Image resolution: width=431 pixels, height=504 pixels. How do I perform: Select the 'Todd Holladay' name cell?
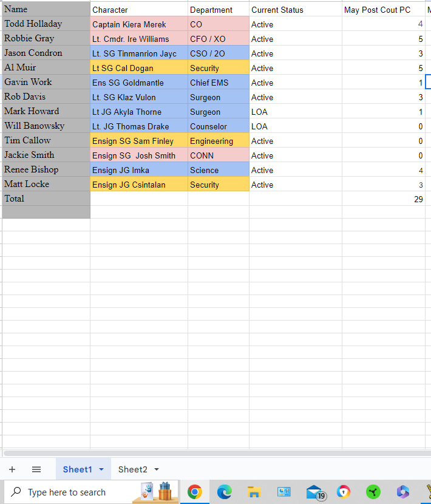[x=46, y=24]
